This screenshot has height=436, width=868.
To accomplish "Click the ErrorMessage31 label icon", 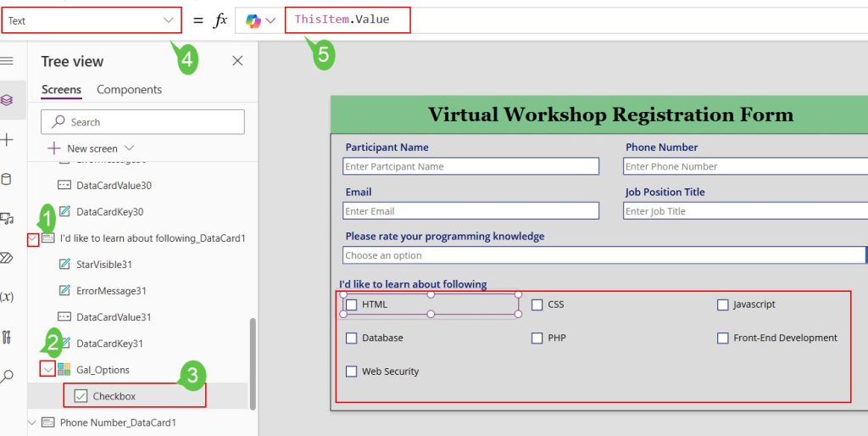I will pyautogui.click(x=64, y=290).
